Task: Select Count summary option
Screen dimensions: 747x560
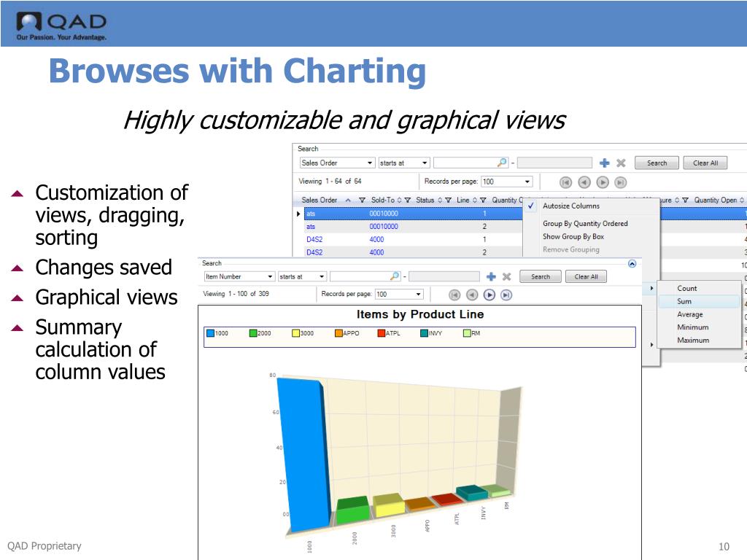Action: click(x=687, y=289)
